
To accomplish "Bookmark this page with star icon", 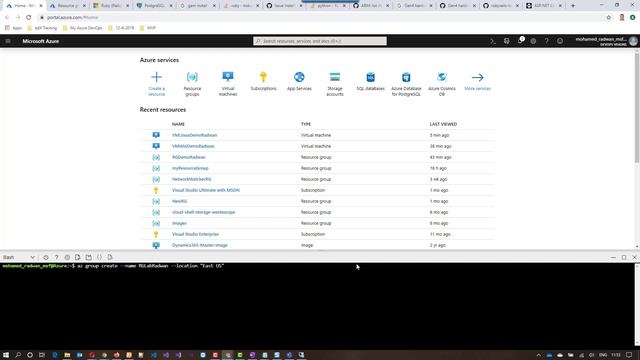I will (x=609, y=18).
